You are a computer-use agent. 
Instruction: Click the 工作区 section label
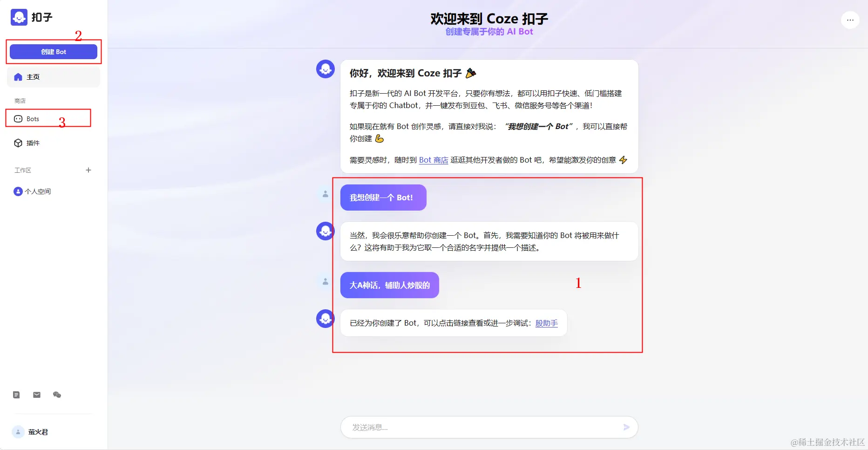(23, 170)
